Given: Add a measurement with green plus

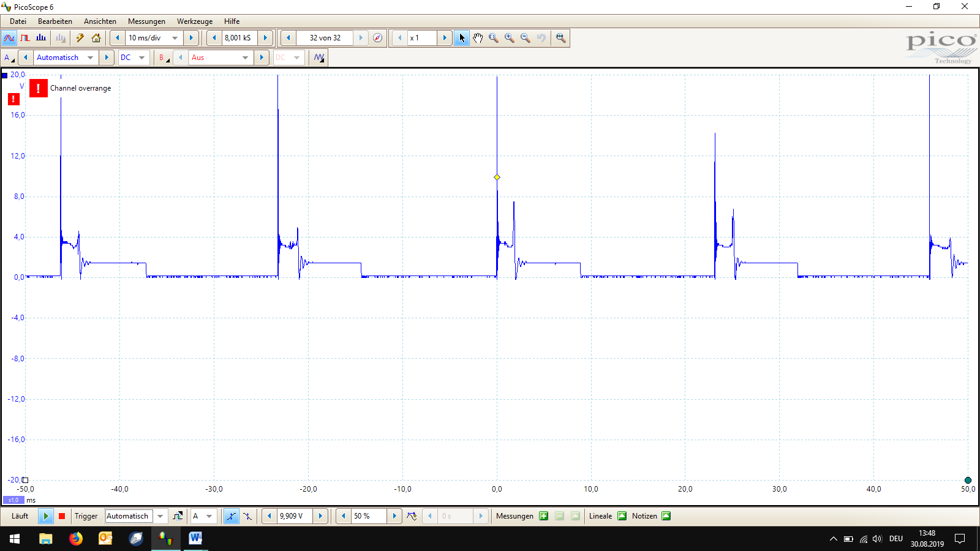Looking at the screenshot, I should 543,516.
